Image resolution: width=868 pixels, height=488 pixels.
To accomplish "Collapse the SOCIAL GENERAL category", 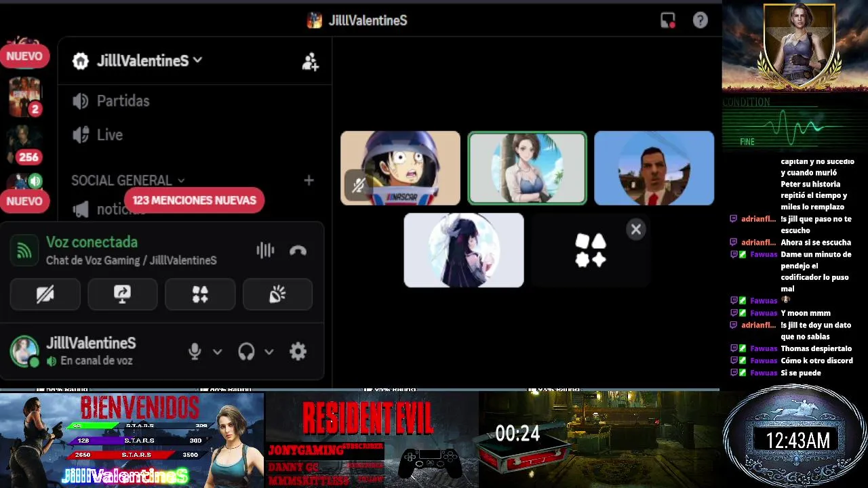I will [128, 180].
